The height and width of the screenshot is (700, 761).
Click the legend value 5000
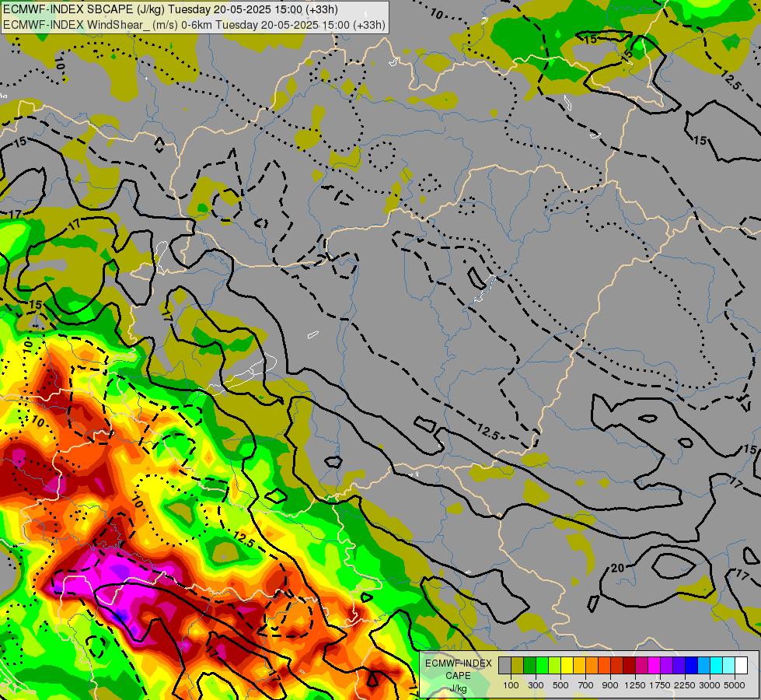[x=735, y=685]
